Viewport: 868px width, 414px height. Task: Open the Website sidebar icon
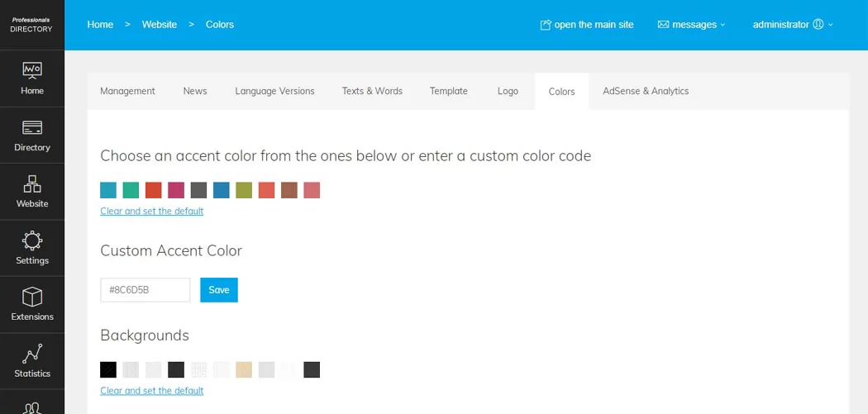click(32, 183)
